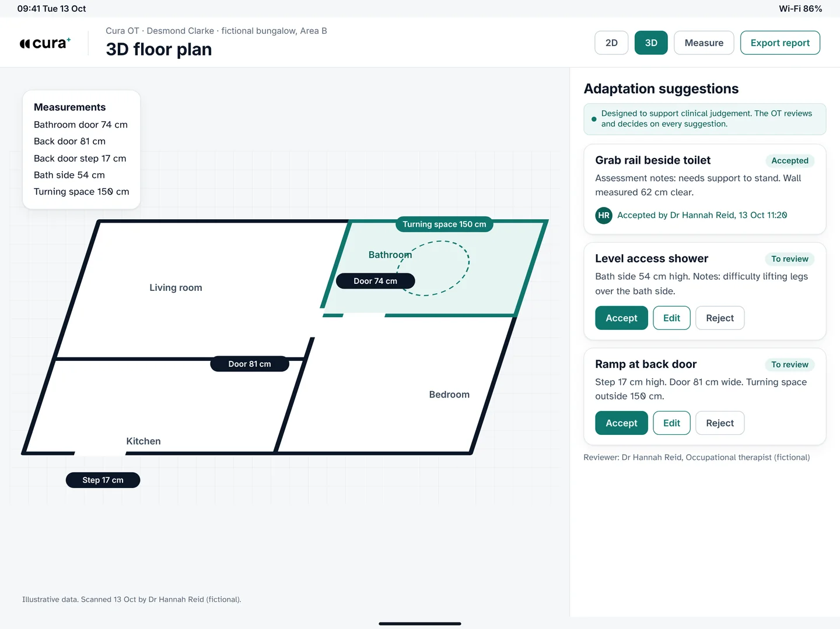
Task: Select the Door 74 cm label
Action: pos(376,281)
